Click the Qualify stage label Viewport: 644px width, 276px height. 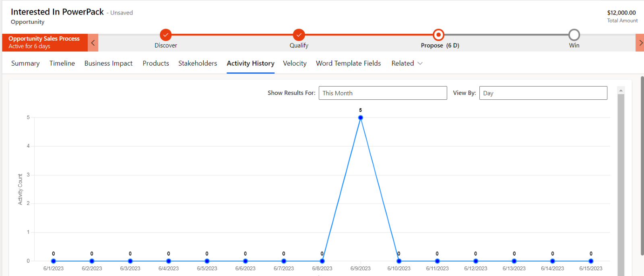click(299, 45)
